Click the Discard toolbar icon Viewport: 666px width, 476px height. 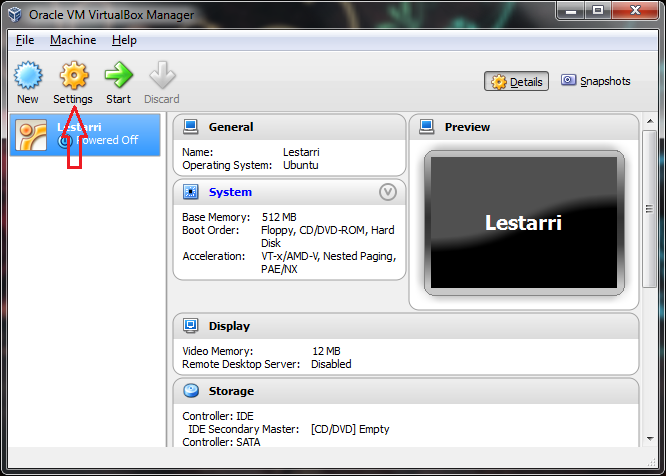tap(162, 75)
